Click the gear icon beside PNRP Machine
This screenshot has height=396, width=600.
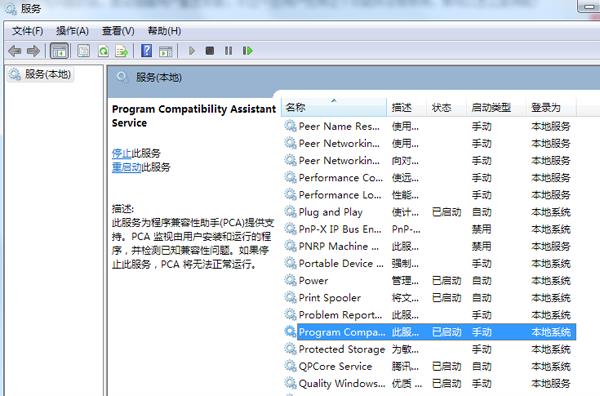coord(290,246)
